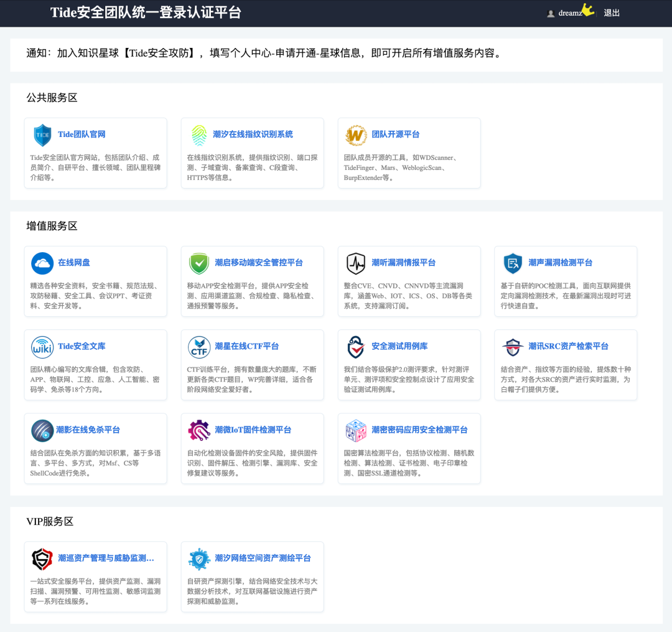Click the 潮密密码应用安全检测平台 cube icon
Screen dimensions: 672x632
[x=356, y=431]
